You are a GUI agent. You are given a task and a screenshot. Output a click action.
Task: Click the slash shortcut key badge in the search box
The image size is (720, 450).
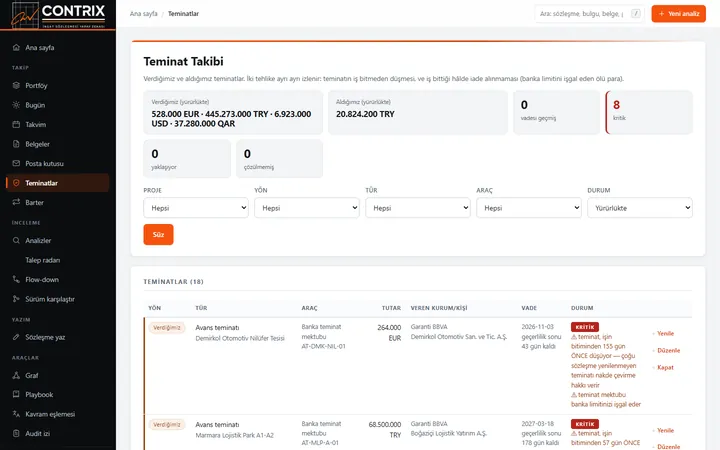pos(636,14)
